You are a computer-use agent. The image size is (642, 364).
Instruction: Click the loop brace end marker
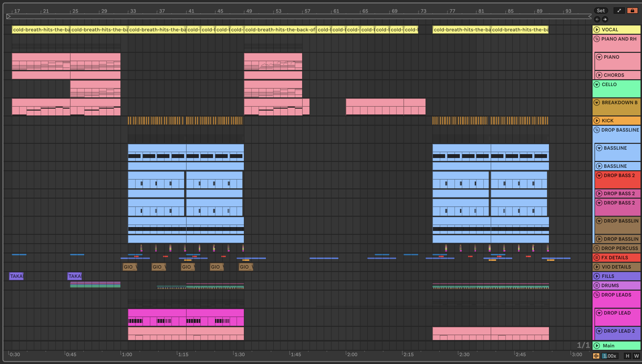click(x=590, y=16)
